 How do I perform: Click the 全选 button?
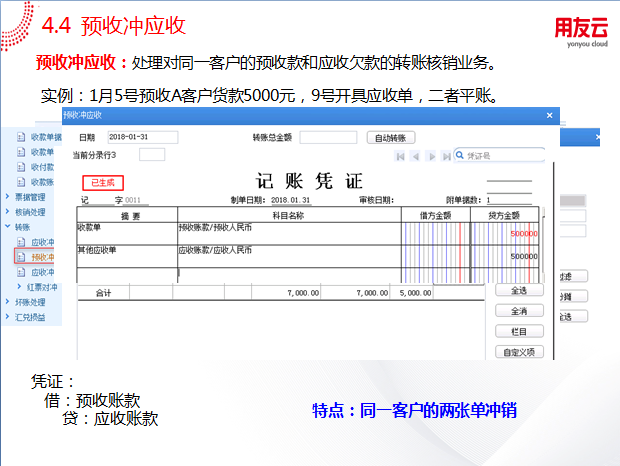(x=519, y=291)
